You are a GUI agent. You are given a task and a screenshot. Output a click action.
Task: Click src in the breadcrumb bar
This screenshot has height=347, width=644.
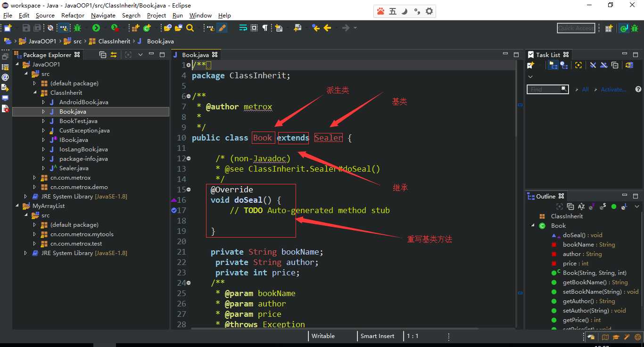(77, 41)
